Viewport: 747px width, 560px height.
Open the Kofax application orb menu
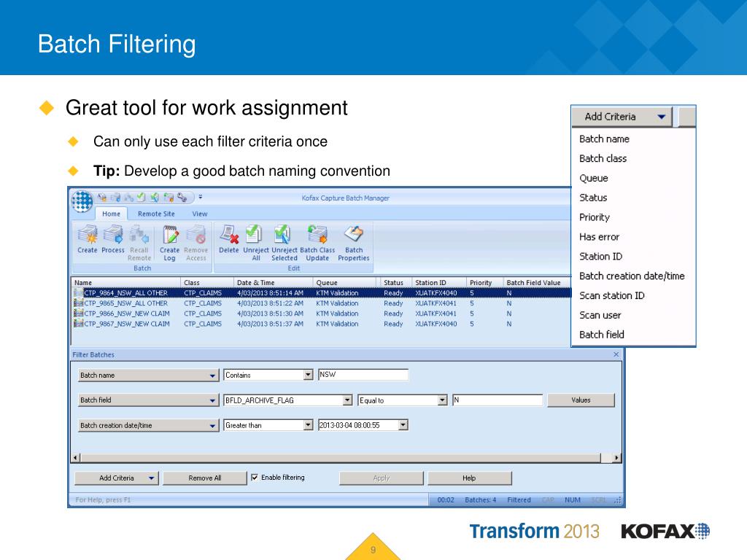tap(82, 201)
